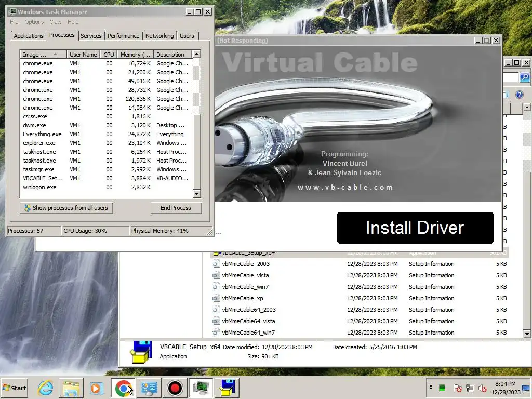
Task: Select the winlogon.exe process row
Action: pos(106,187)
